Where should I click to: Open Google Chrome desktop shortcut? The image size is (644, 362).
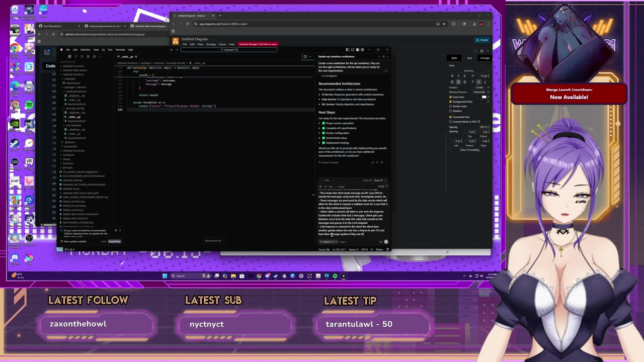click(x=15, y=49)
